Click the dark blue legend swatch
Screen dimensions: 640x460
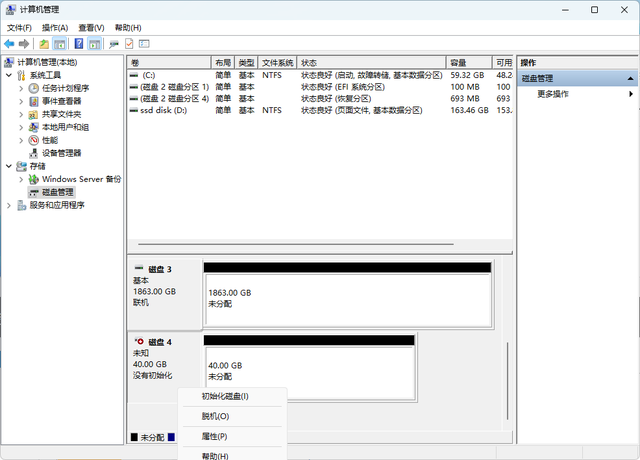click(x=171, y=437)
